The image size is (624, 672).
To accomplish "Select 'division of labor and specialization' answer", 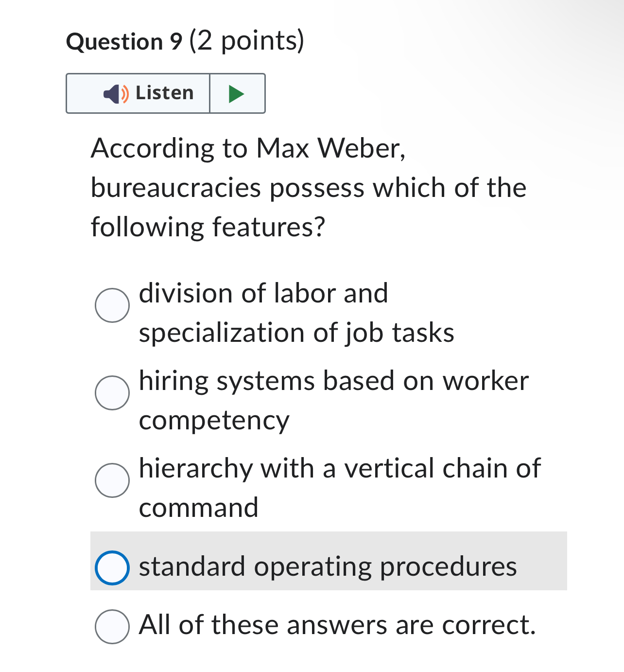I will tap(113, 305).
